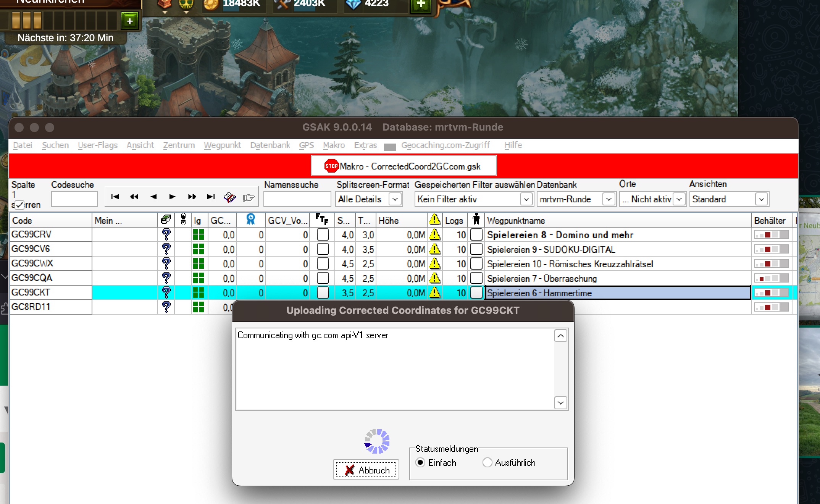Jump to last record navigation arrow
The image size is (820, 504).
pos(211,197)
